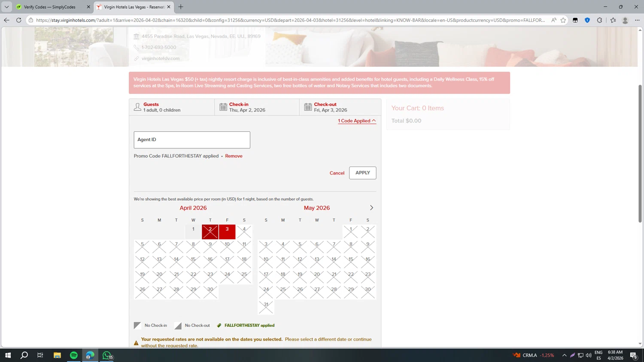Click the April 2026 month heading

coord(193,208)
